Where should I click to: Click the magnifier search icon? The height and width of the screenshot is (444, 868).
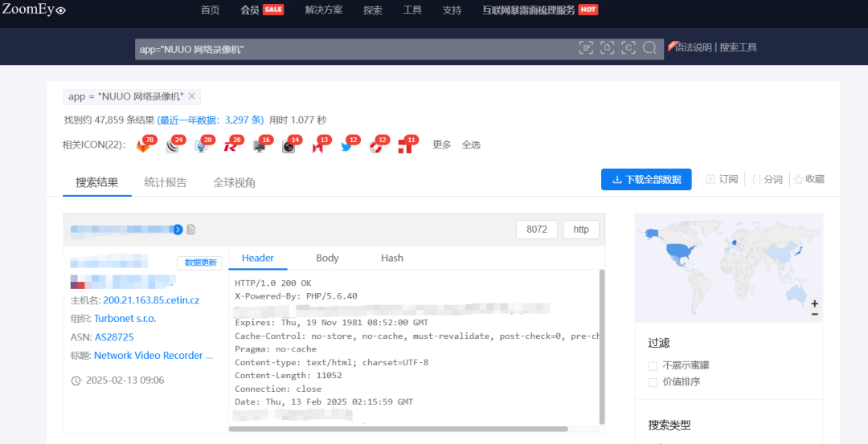click(x=649, y=48)
